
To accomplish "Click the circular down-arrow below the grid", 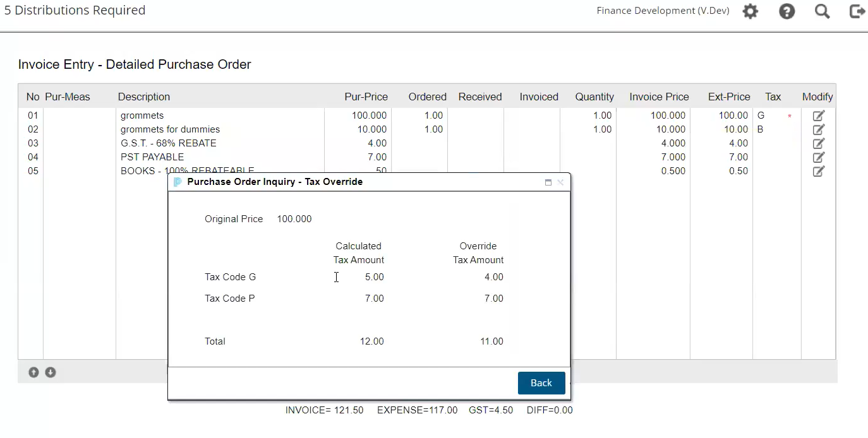I will tap(50, 372).
